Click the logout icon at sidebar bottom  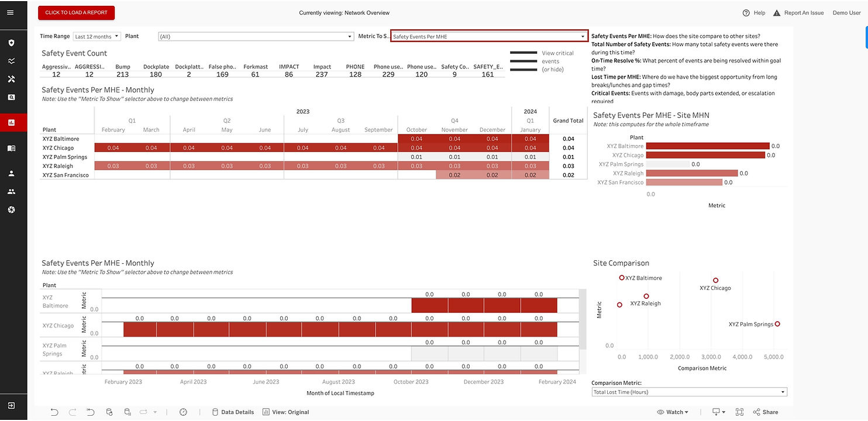(x=11, y=405)
